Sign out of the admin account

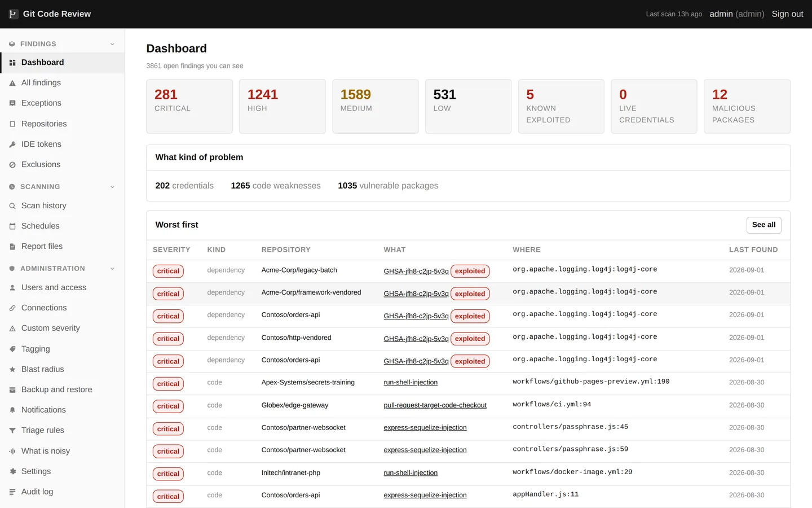pos(787,14)
